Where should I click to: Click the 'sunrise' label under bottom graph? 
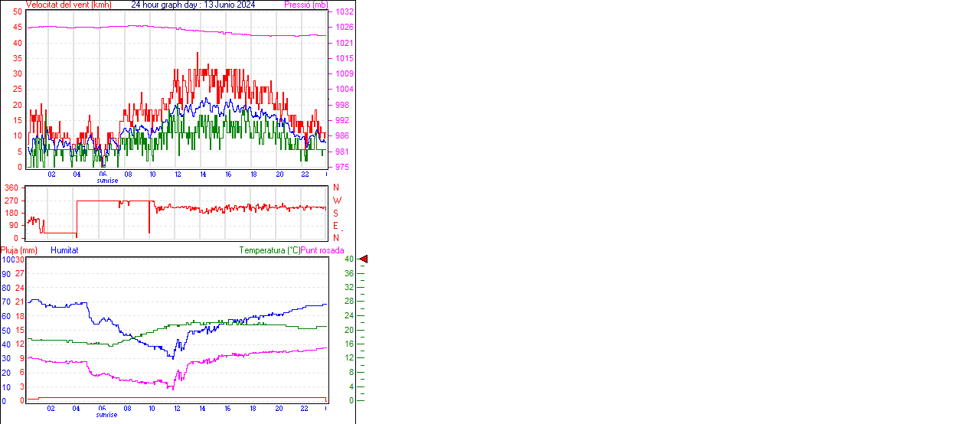coord(107,415)
